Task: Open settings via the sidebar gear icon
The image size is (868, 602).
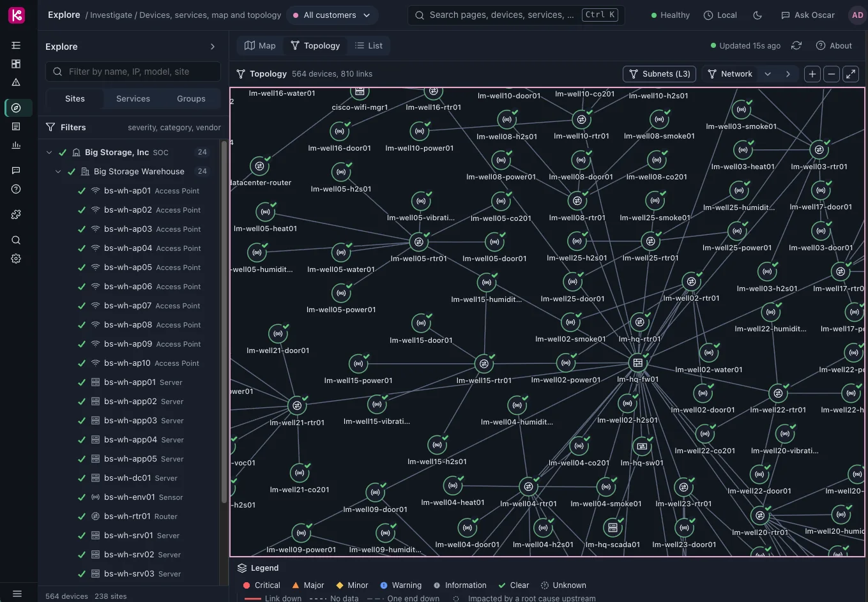Action: [x=16, y=259]
